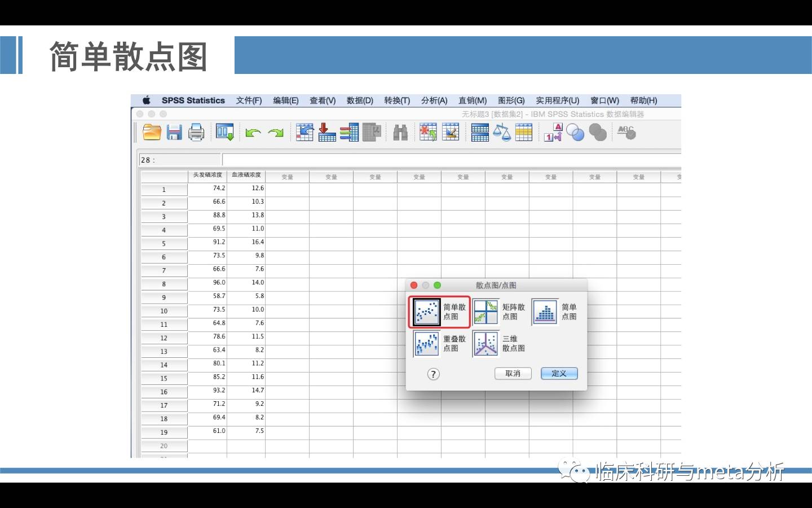
Task: Open the 图形(G) menu
Action: (x=511, y=100)
